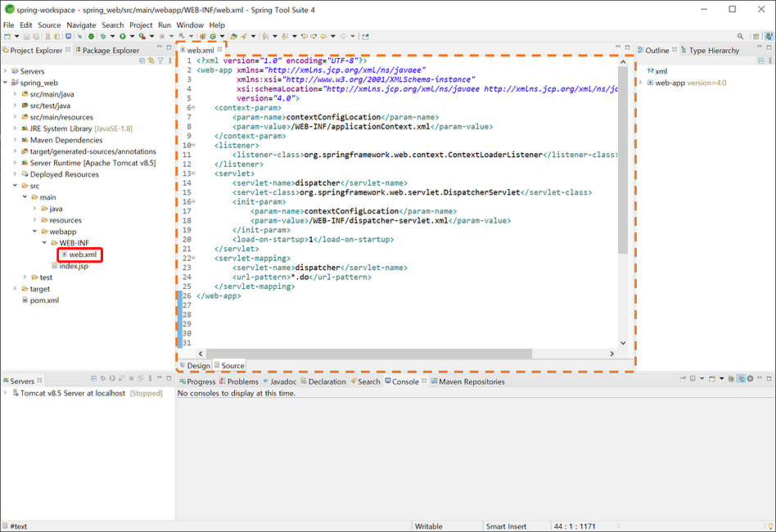Open the Maven Repositories tab
Image resolution: width=776 pixels, height=532 pixels.
tap(468, 381)
